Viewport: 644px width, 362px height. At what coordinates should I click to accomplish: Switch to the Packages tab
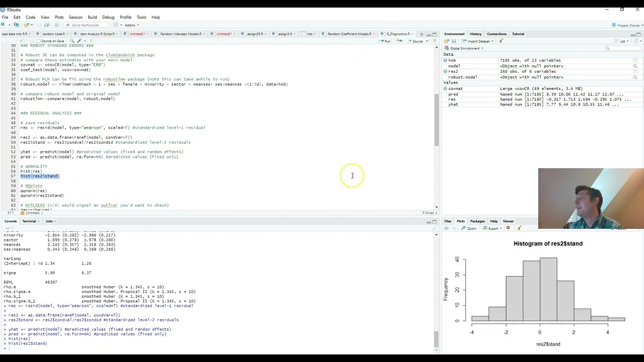tap(477, 221)
